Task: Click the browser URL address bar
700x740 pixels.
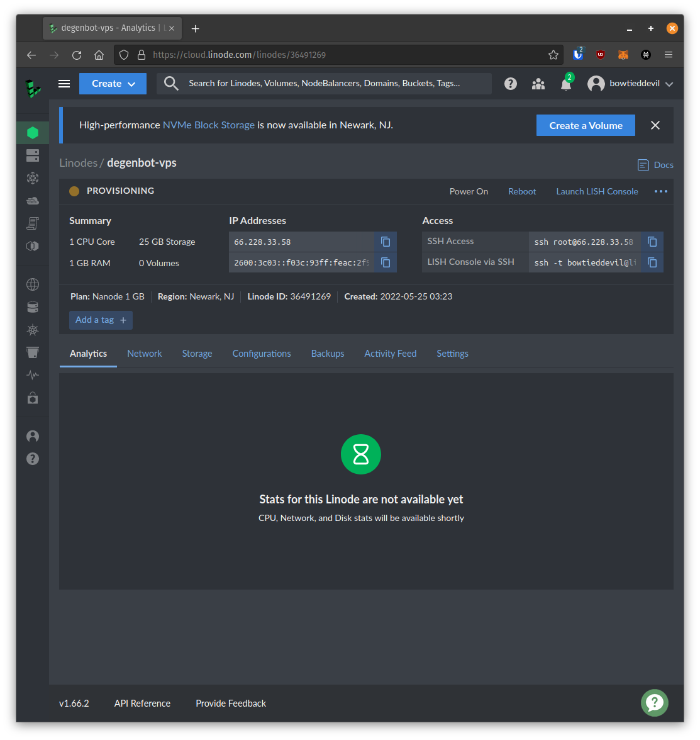Action: (338, 55)
